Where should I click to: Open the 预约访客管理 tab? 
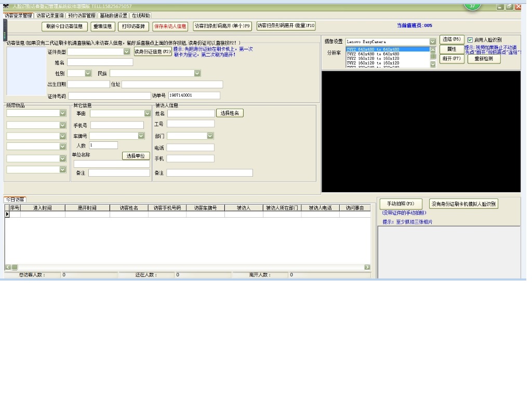pyautogui.click(x=82, y=16)
